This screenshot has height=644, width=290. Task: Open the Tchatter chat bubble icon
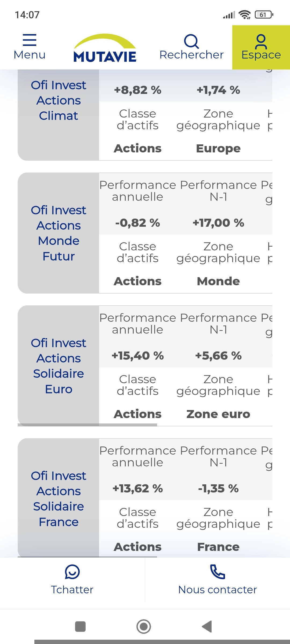click(72, 572)
